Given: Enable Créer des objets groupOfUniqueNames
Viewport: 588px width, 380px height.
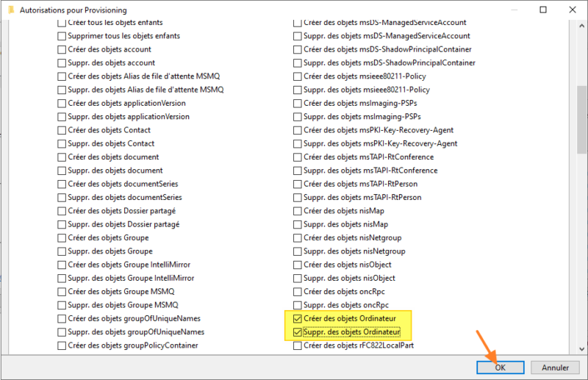Looking at the screenshot, I should 62,319.
